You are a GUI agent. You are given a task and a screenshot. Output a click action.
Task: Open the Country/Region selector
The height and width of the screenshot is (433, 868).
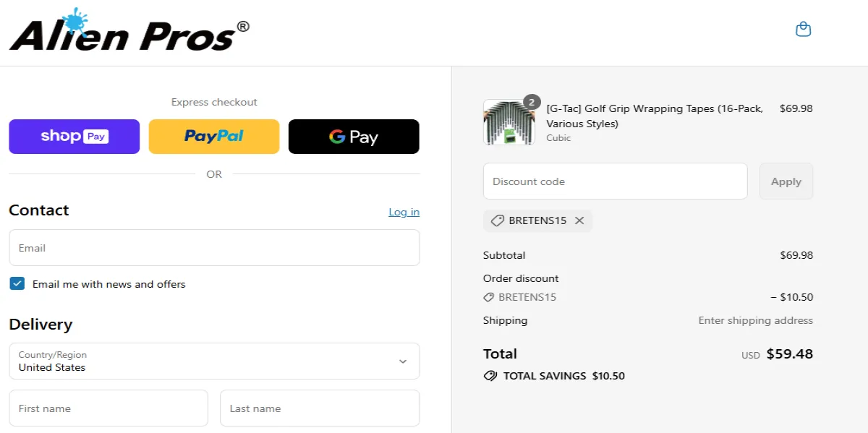coord(214,361)
